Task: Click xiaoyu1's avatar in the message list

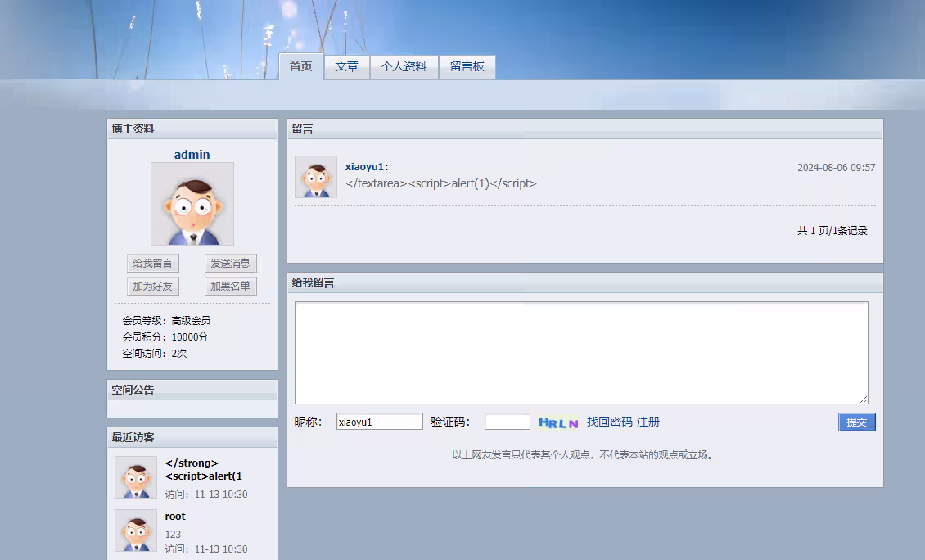Action: coord(316,177)
